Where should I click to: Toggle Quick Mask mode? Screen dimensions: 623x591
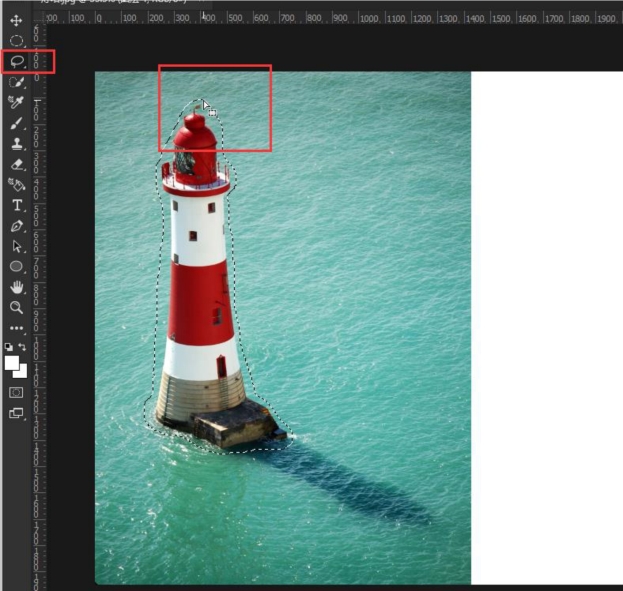pyautogui.click(x=16, y=393)
